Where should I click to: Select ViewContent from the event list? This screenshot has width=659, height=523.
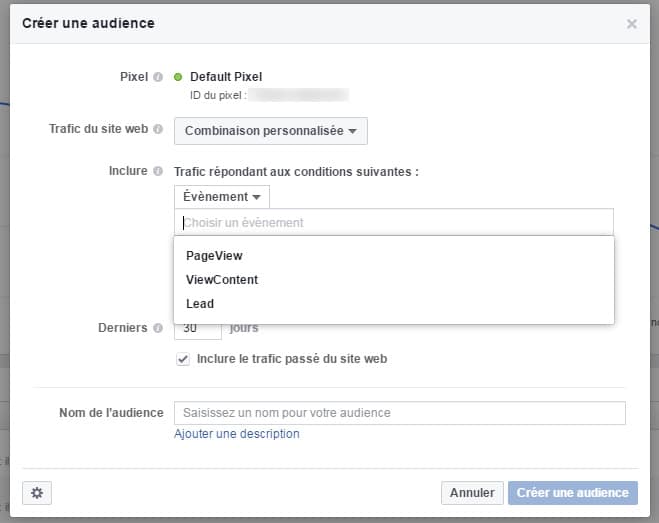coord(222,280)
